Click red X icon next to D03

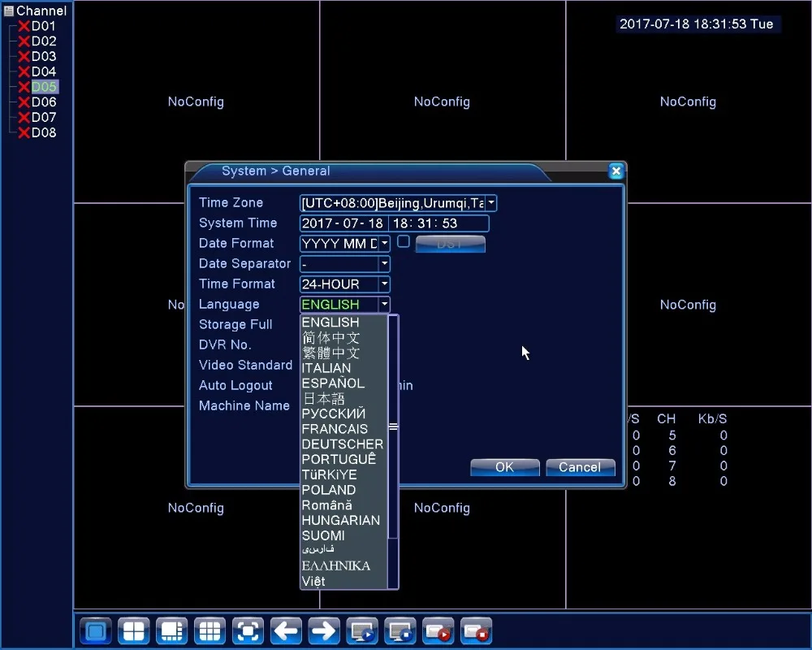click(x=24, y=57)
